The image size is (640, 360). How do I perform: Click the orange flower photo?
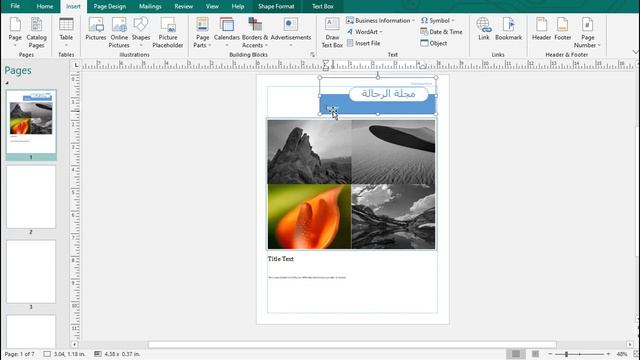309,216
